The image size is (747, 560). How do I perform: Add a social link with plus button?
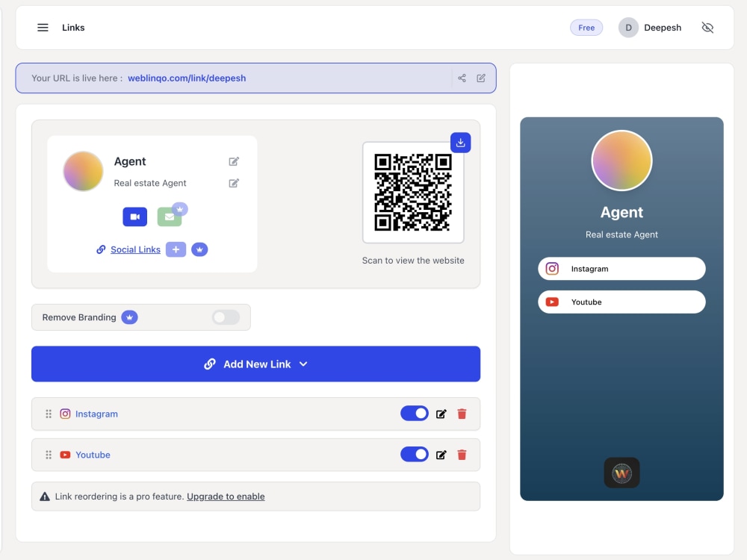click(176, 249)
